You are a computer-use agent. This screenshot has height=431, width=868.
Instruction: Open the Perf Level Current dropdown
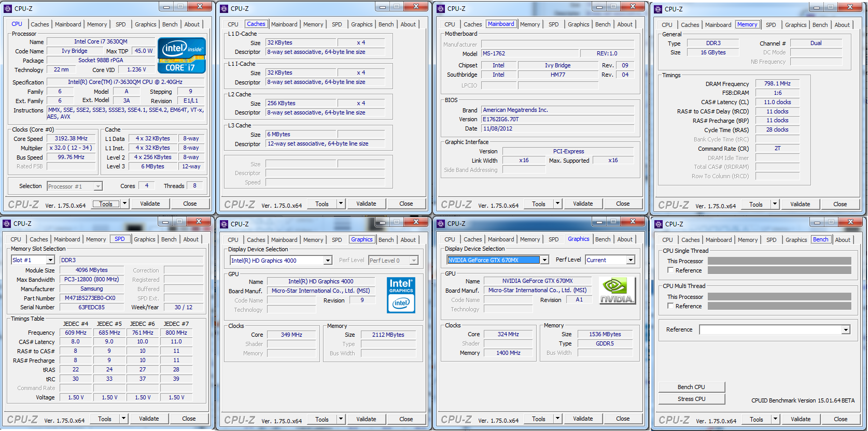631,260
